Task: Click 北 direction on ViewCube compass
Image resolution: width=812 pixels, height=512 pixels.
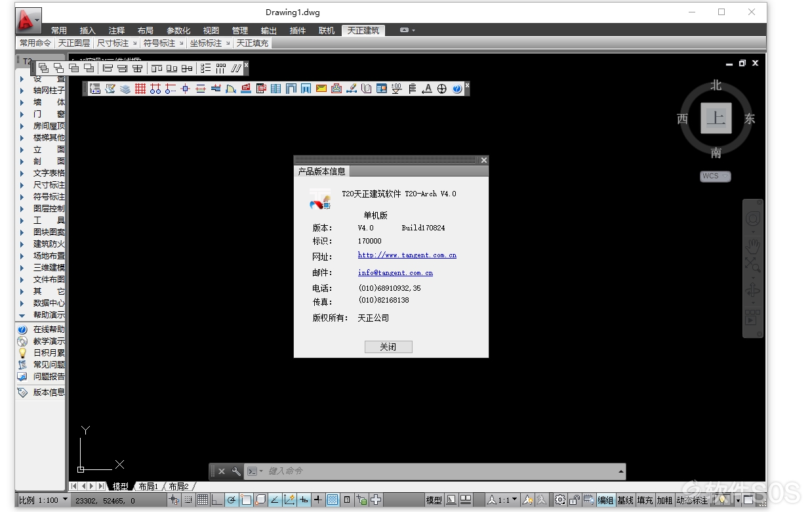Action: point(716,85)
